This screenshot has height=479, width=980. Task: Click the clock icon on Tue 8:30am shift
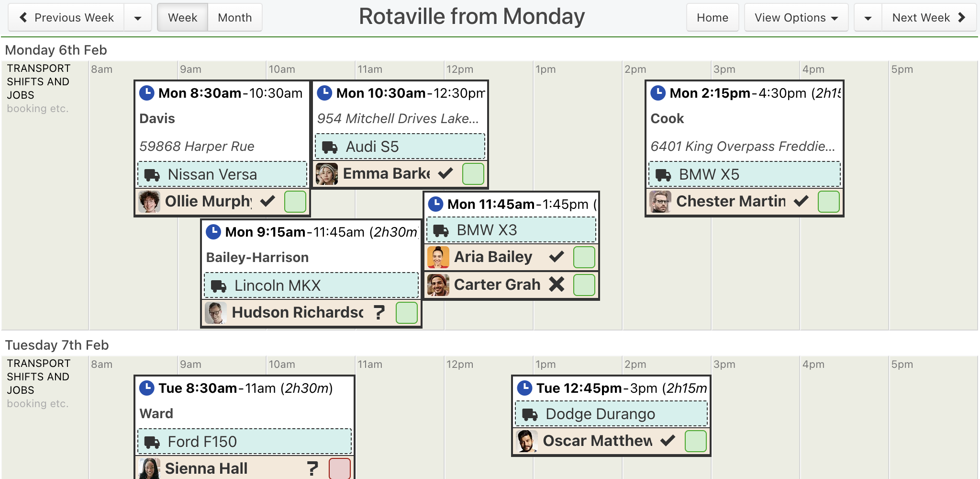click(146, 388)
